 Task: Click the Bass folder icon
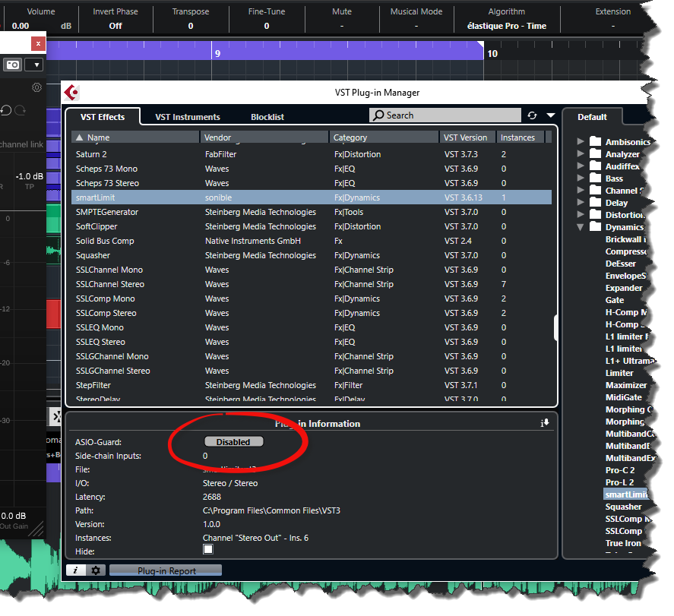coord(595,178)
